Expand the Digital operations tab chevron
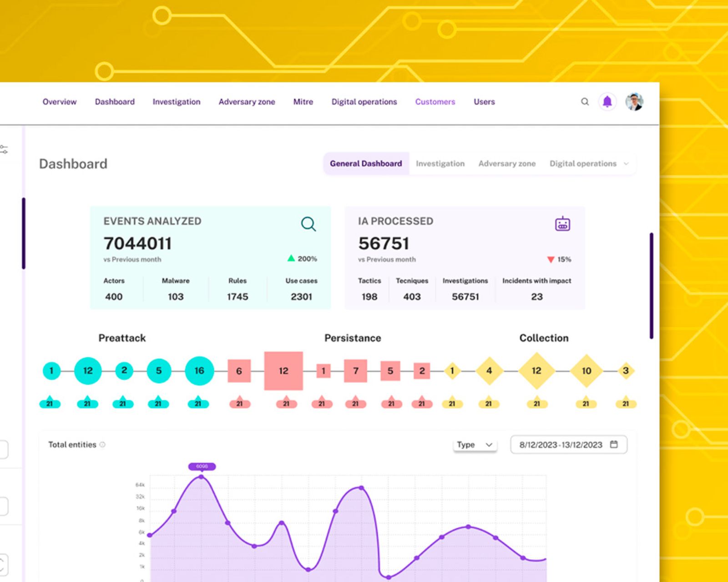This screenshot has height=582, width=728. pyautogui.click(x=626, y=164)
